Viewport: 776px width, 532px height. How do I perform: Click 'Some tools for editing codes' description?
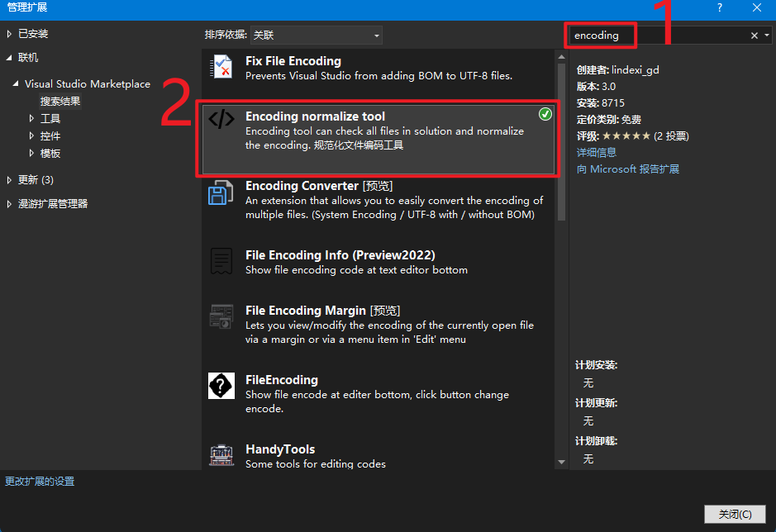tap(315, 463)
